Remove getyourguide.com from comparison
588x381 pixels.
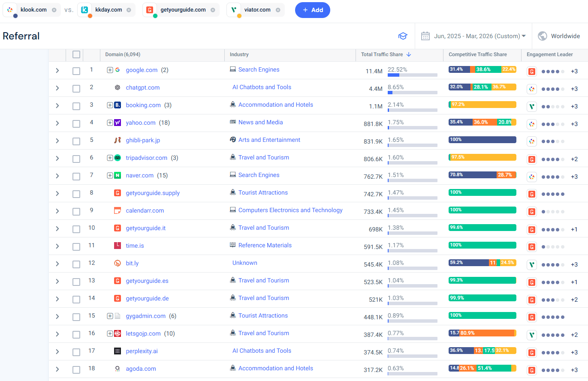click(x=213, y=10)
